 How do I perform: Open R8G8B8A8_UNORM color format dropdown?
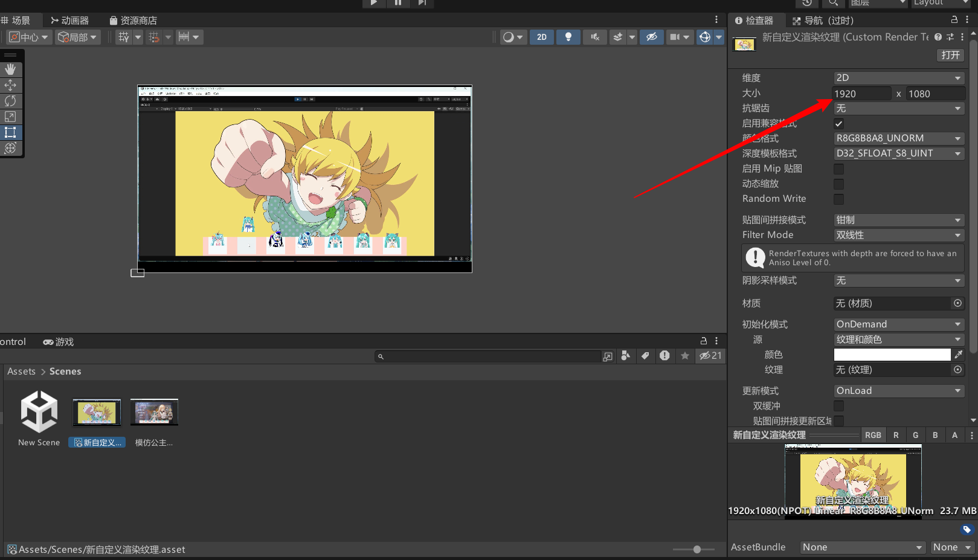coord(899,138)
